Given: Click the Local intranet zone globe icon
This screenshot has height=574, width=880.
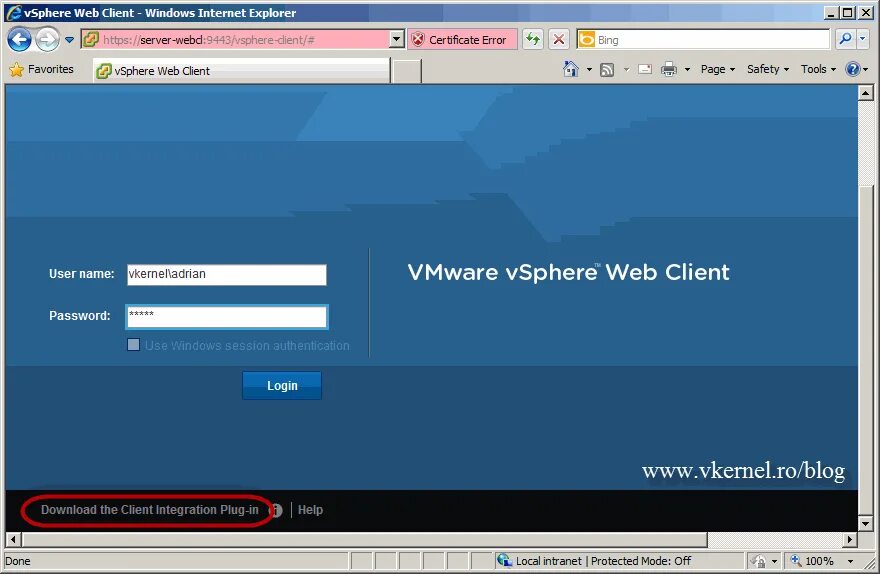Looking at the screenshot, I should [504, 561].
